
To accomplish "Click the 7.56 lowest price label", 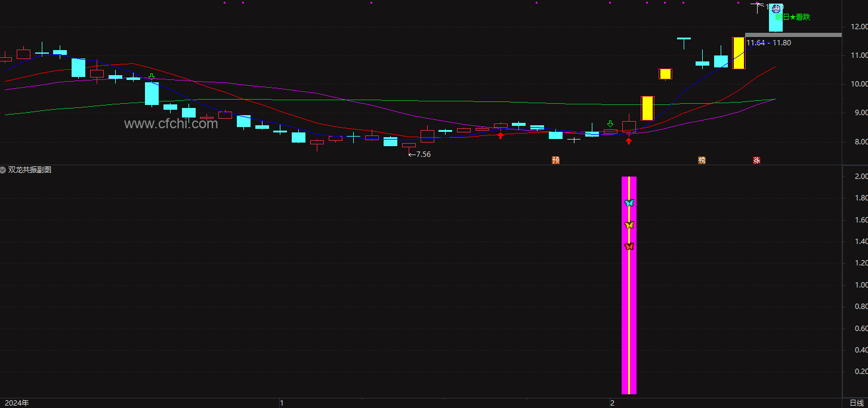I will click(419, 154).
